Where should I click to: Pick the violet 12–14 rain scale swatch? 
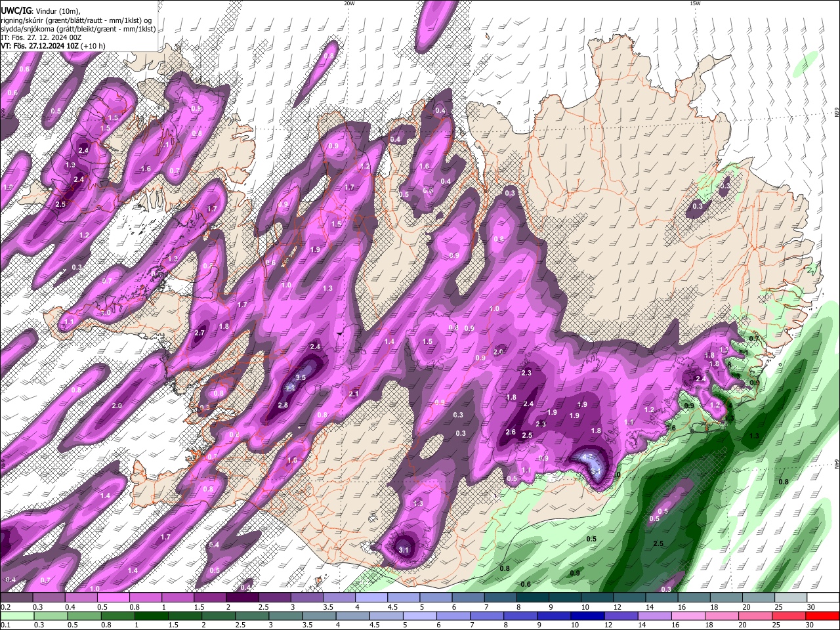[x=621, y=616]
